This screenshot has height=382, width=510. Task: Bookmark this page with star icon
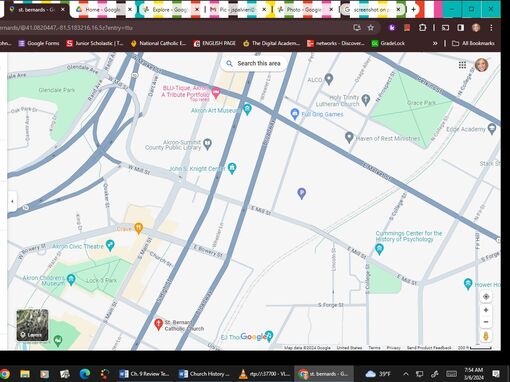(x=371, y=28)
